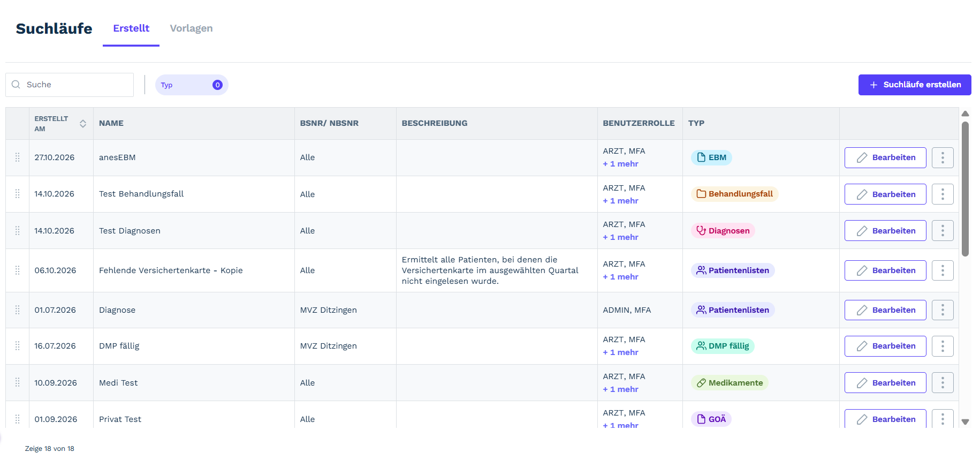Grab the drag handle of the anesEBM row
The height and width of the screenshot is (460, 980).
tap(18, 157)
